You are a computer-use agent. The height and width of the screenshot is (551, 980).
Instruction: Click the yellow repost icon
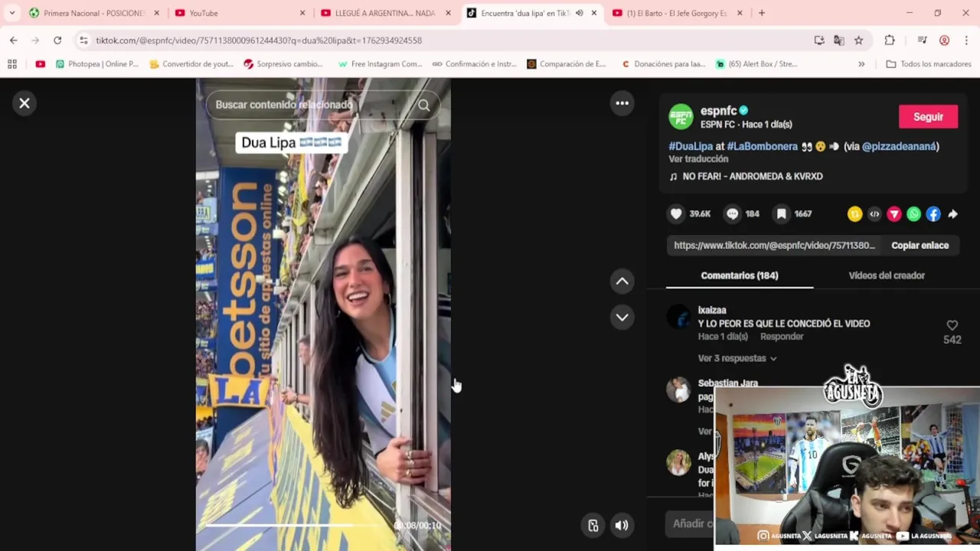pos(854,214)
